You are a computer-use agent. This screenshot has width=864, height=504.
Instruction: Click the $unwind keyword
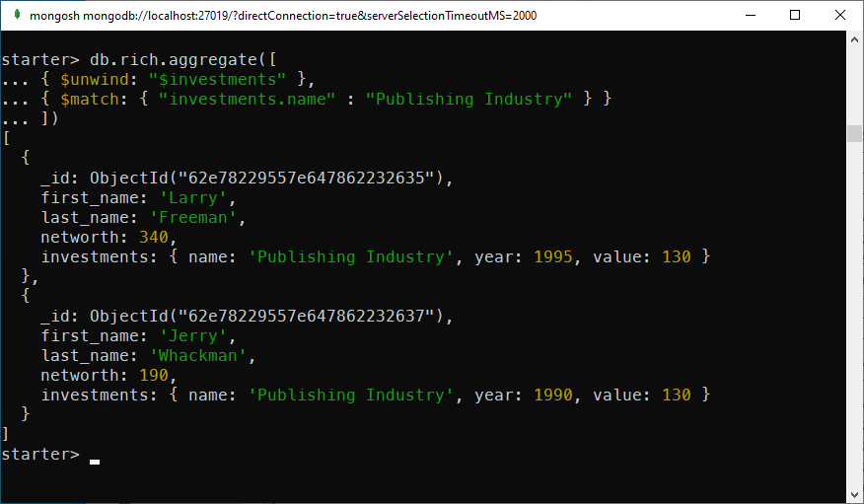click(x=95, y=79)
